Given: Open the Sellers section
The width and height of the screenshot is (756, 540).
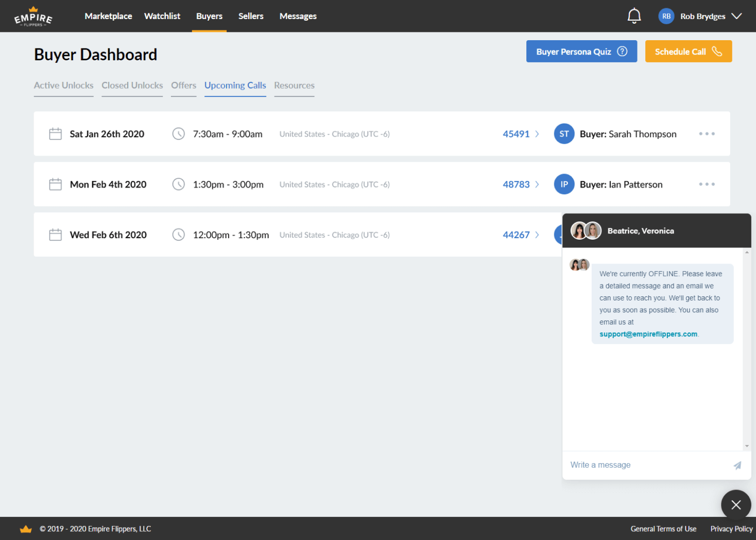Looking at the screenshot, I should pos(251,16).
